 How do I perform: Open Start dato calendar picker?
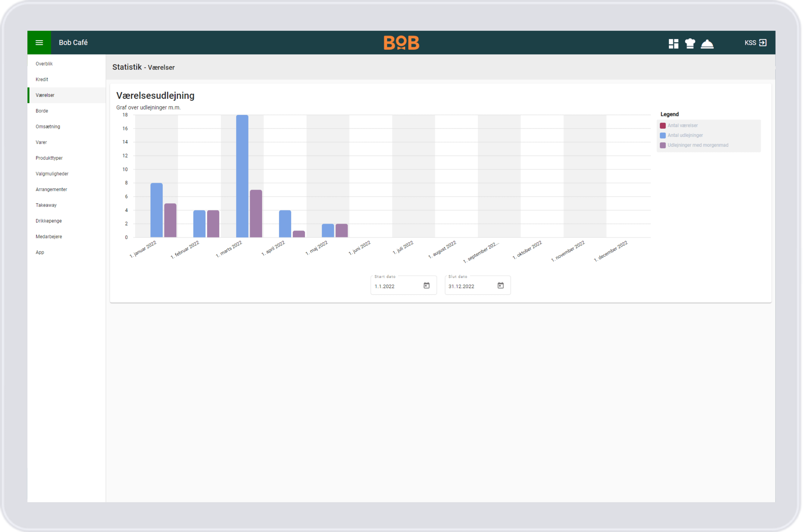[426, 286]
